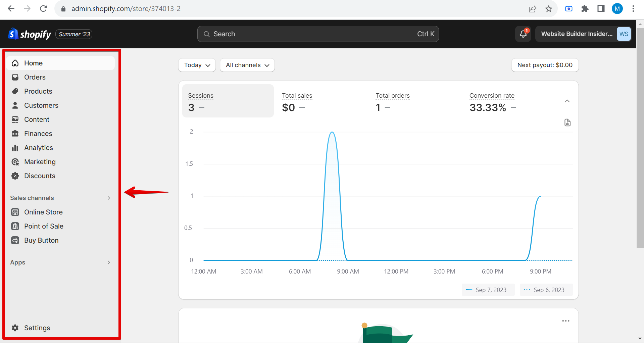
Task: Click the Next payout button
Action: (x=545, y=65)
